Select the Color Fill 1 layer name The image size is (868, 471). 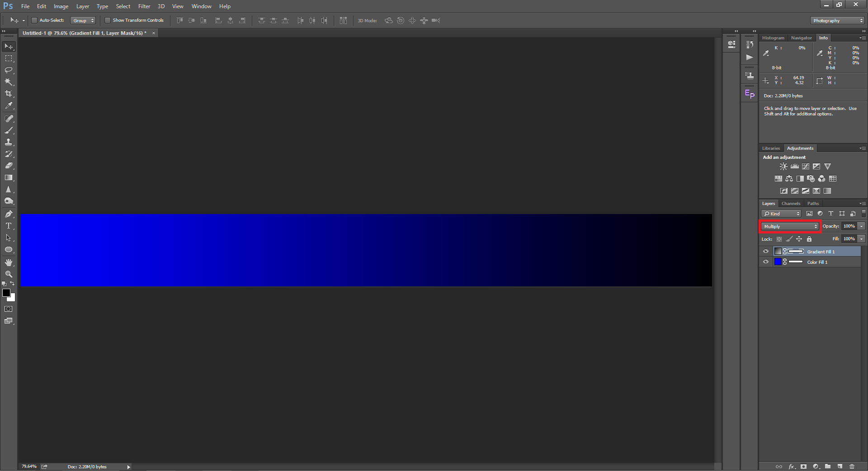coord(817,262)
